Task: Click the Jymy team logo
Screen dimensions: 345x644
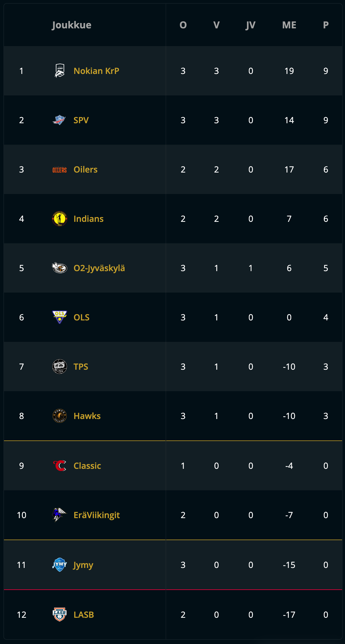Action: (x=60, y=565)
